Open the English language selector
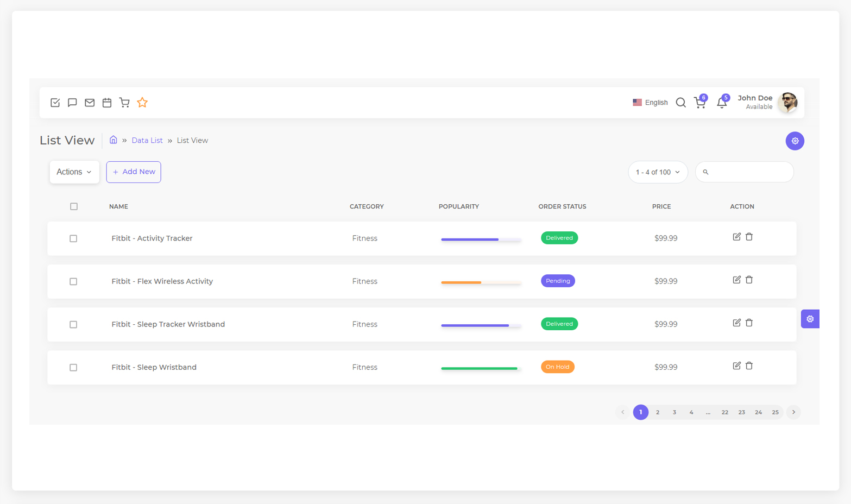The height and width of the screenshot is (504, 851). (650, 103)
